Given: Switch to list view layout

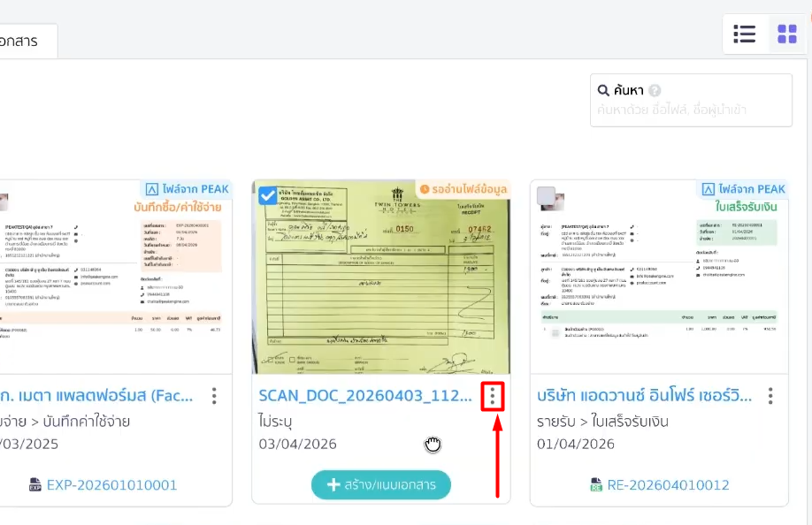Looking at the screenshot, I should point(744,34).
